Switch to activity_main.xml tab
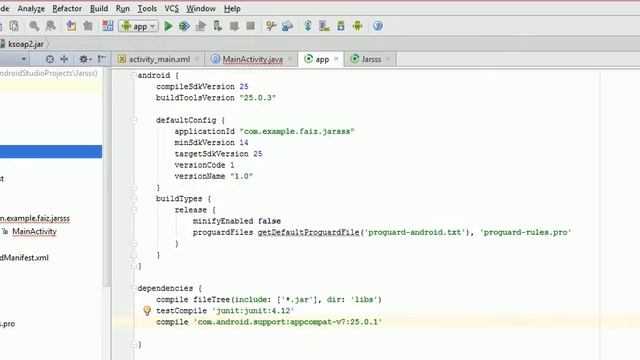 coord(159,59)
